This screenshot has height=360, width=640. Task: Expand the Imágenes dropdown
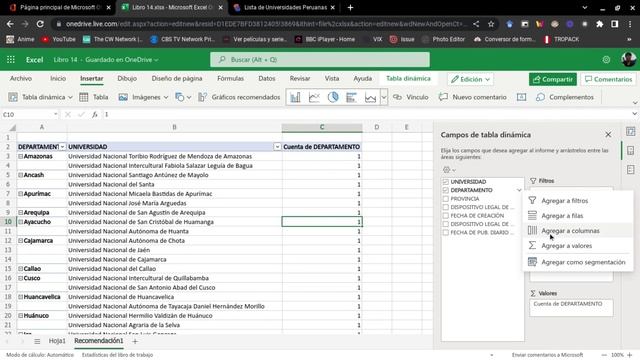click(166, 98)
